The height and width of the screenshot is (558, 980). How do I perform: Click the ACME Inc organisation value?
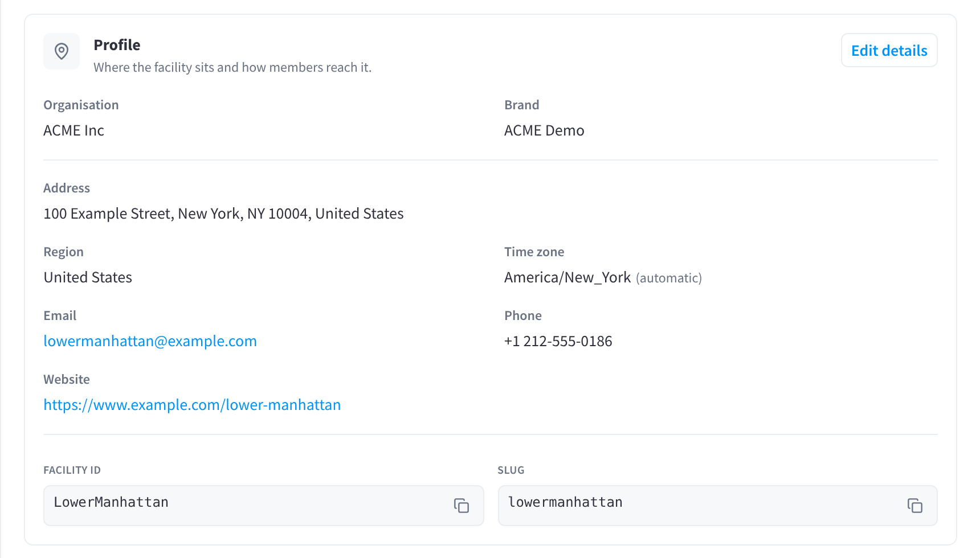pyautogui.click(x=73, y=130)
